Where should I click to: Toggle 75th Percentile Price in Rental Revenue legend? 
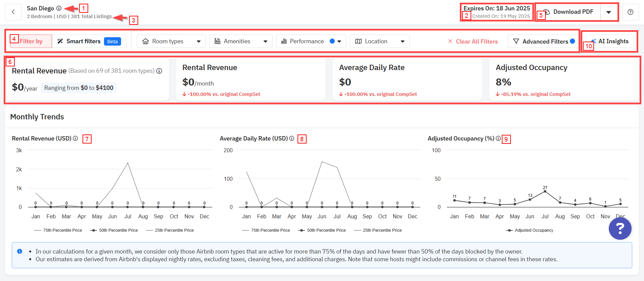(58, 230)
